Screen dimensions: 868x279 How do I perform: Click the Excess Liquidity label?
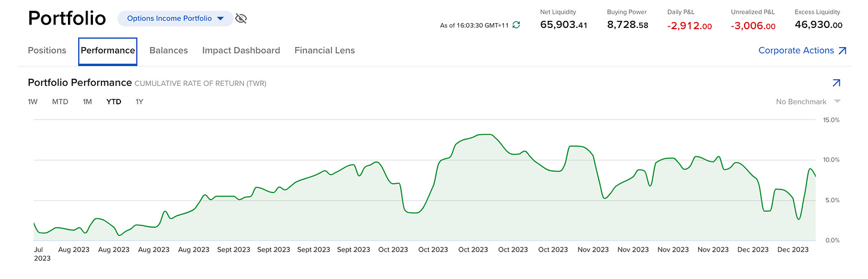pyautogui.click(x=817, y=12)
